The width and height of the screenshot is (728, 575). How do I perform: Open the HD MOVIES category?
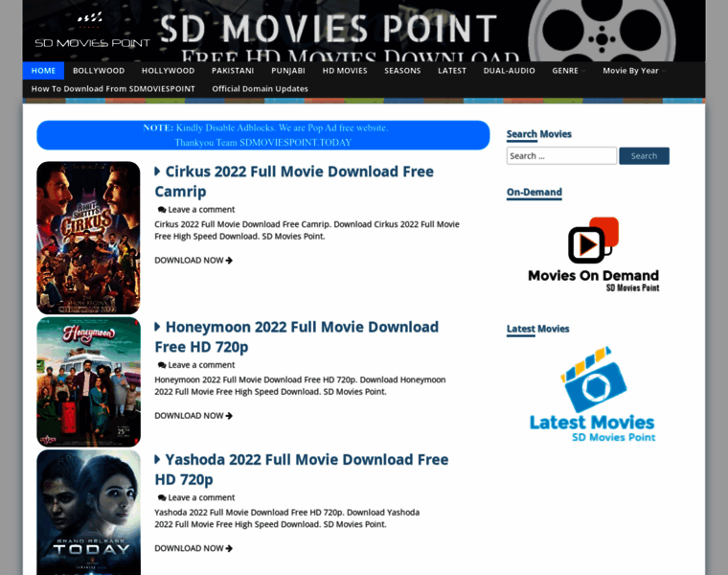pyautogui.click(x=345, y=71)
